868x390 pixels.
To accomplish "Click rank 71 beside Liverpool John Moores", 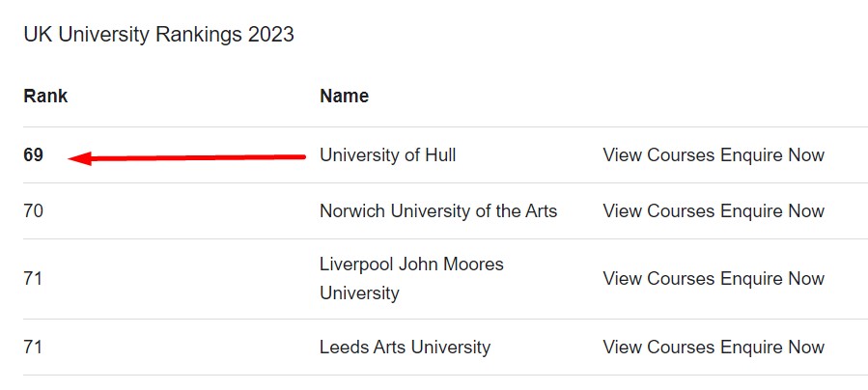I will click(34, 278).
